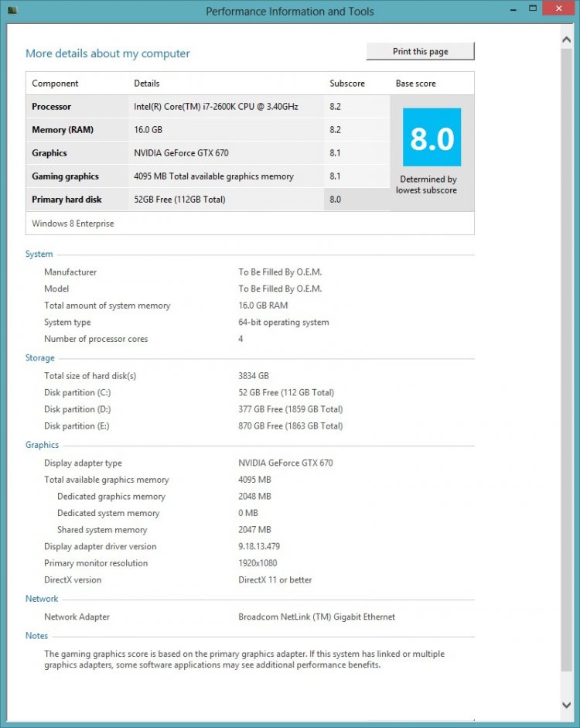
Task: Click the scrollbar up arrow
Action: pyautogui.click(x=567, y=33)
